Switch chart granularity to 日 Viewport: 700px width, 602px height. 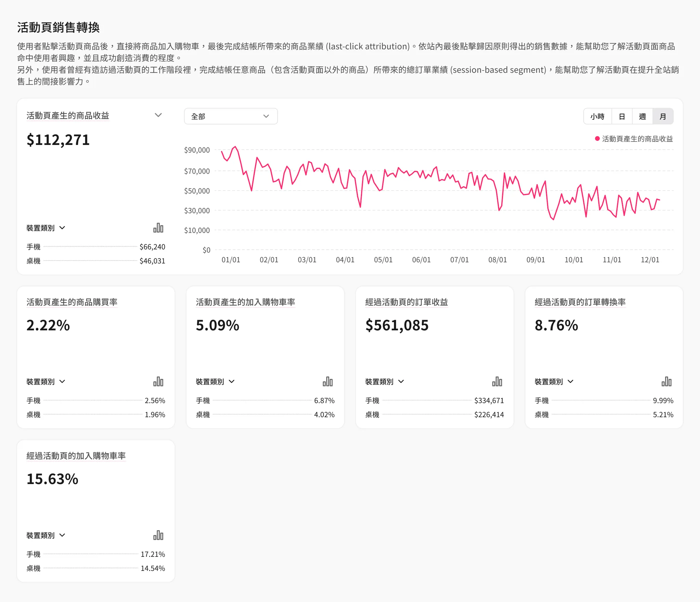622,117
